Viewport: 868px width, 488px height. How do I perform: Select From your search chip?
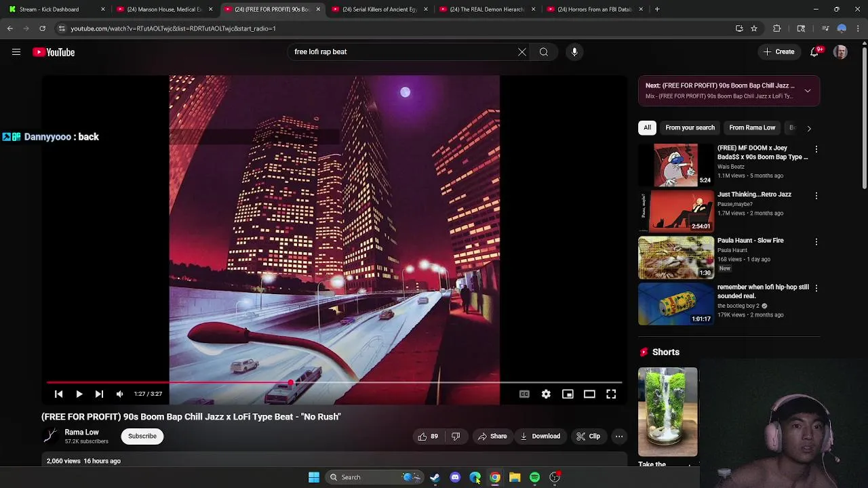[x=690, y=127]
